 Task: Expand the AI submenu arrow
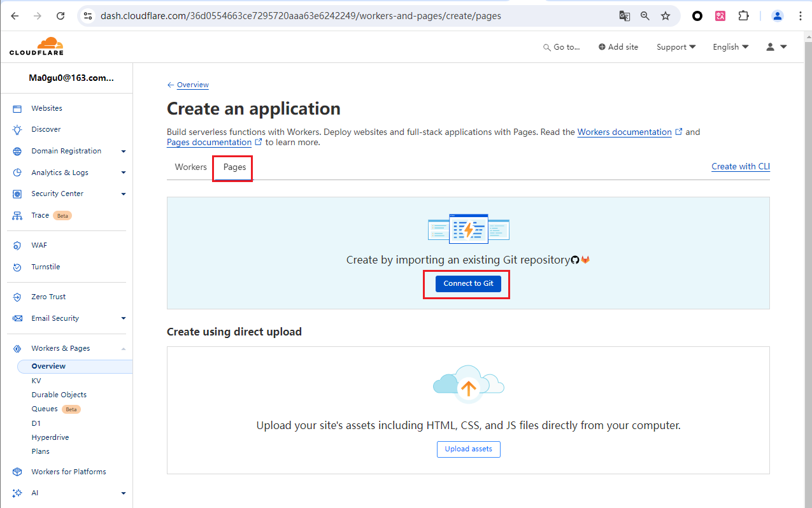click(124, 493)
